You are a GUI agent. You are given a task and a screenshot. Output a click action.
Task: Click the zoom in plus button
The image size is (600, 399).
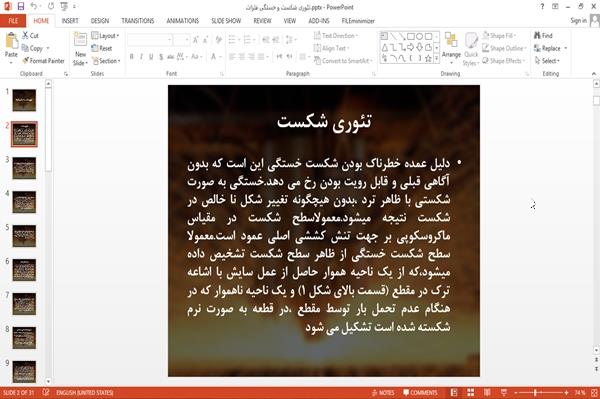tap(566, 392)
